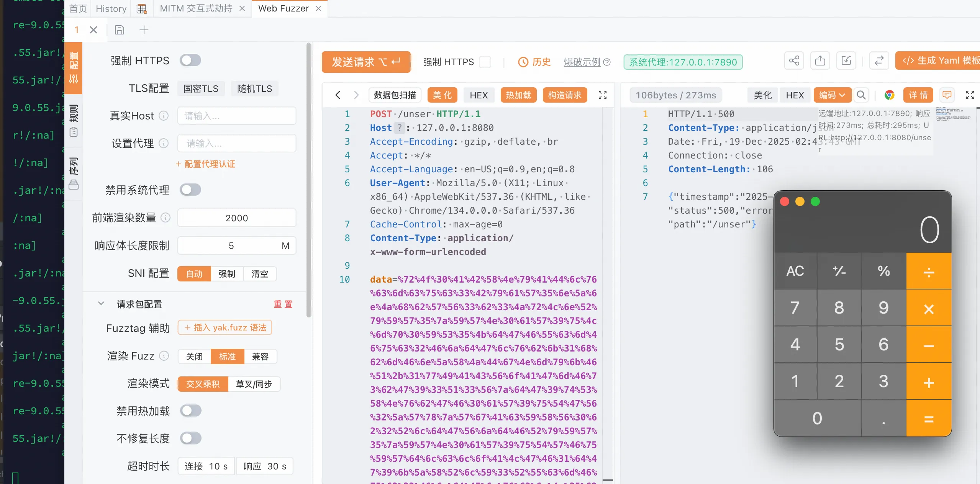Click the search magnifier in response panel
The width and height of the screenshot is (980, 484).
[861, 95]
